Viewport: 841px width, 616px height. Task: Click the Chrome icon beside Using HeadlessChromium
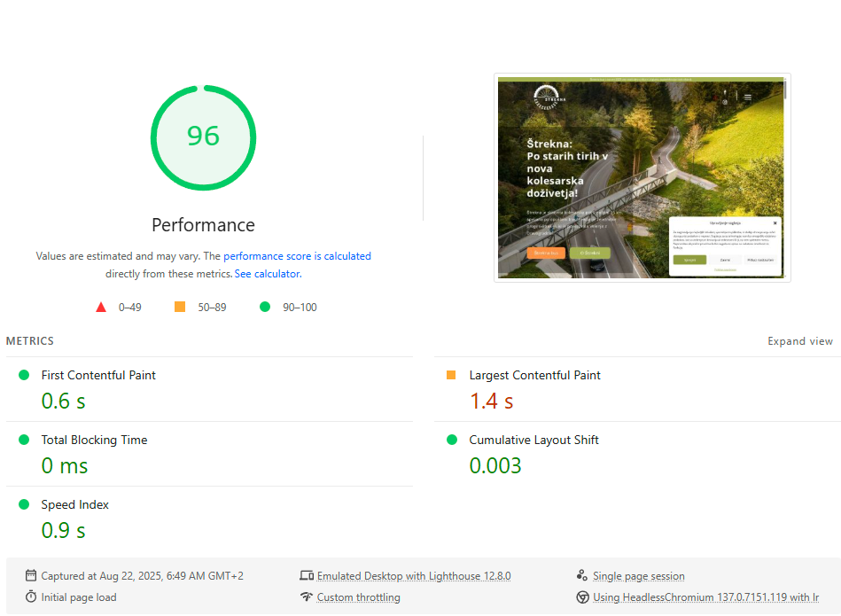point(582,597)
